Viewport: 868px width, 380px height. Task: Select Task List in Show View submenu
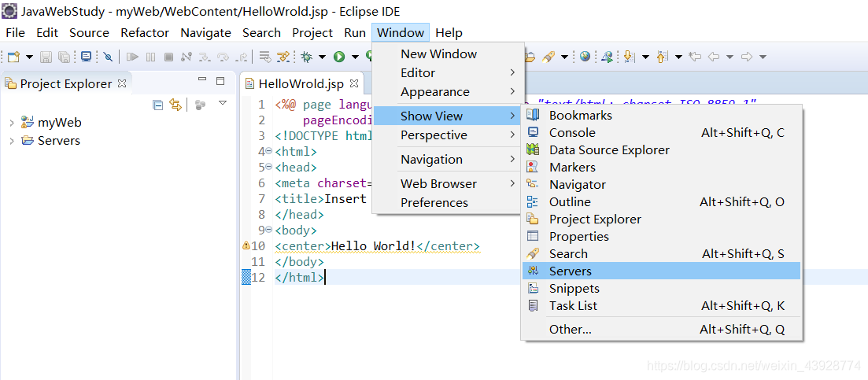click(x=662, y=306)
